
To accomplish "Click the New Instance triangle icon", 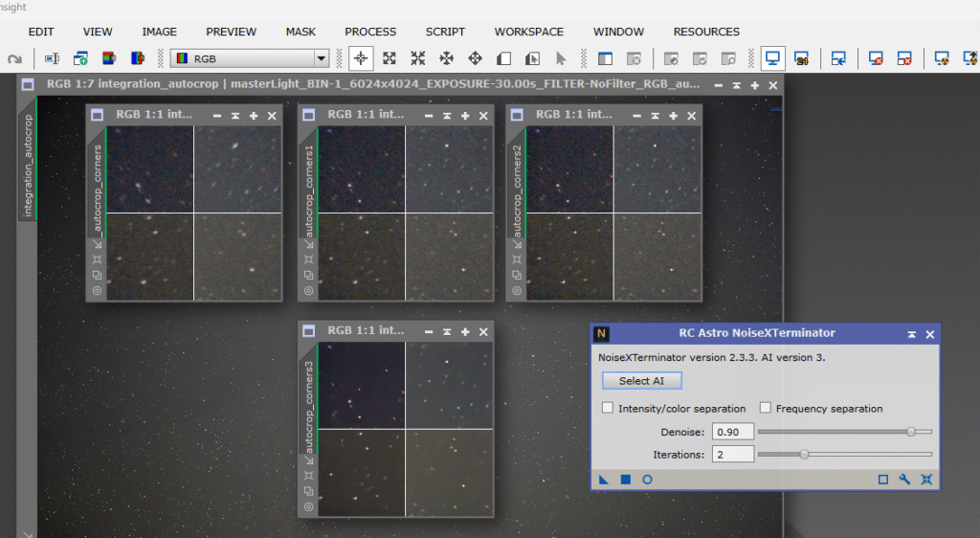I will pyautogui.click(x=604, y=480).
